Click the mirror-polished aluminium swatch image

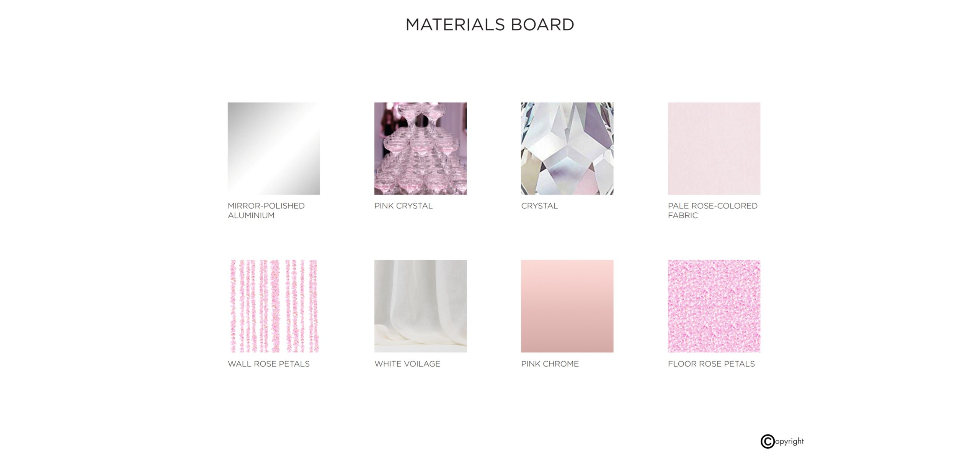274,148
